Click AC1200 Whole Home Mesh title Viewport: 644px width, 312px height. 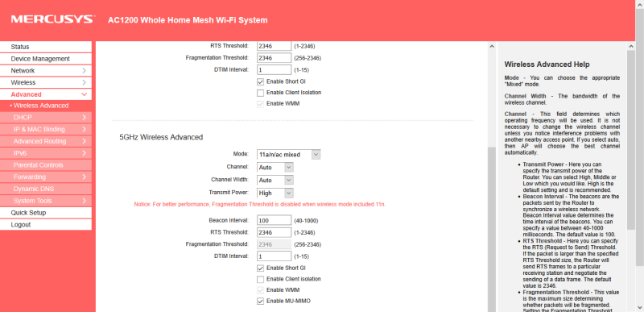[188, 20]
